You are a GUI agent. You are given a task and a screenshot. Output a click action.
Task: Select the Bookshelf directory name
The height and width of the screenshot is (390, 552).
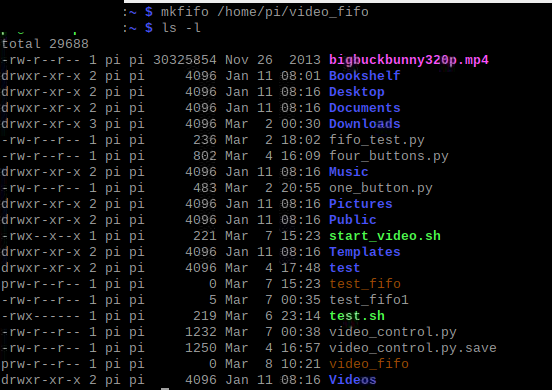(364, 76)
